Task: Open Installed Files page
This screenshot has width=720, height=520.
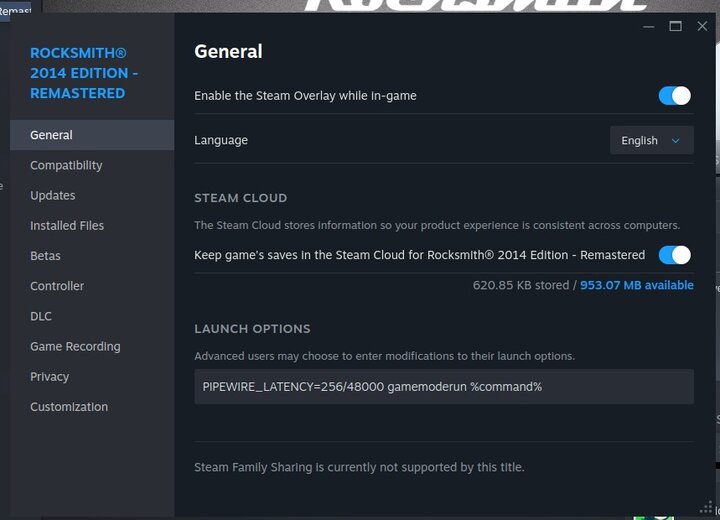Action: [67, 226]
